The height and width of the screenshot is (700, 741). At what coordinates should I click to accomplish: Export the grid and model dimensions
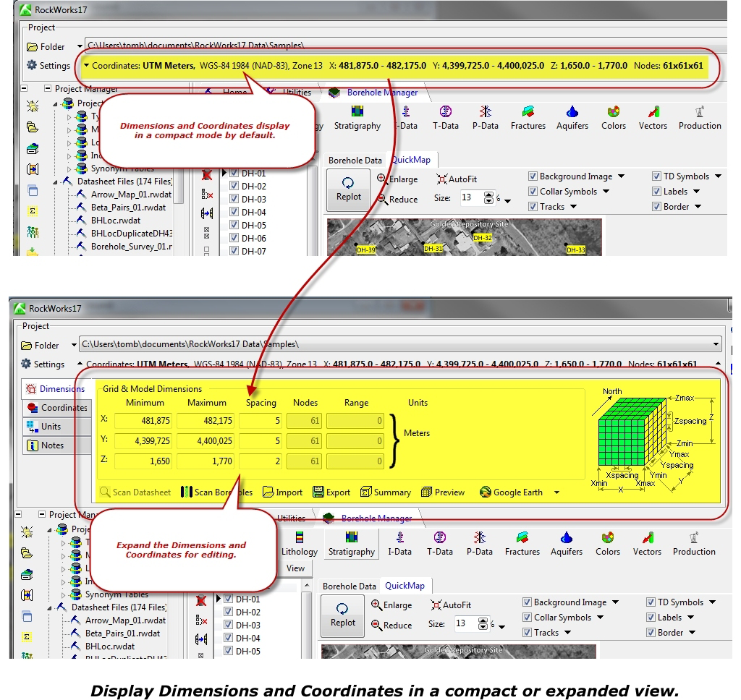(x=331, y=492)
